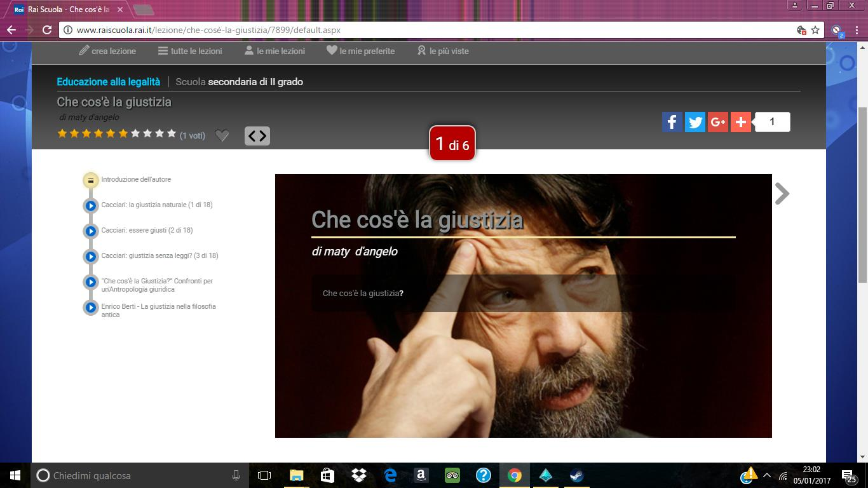Click Cortana microphone icon
868x488 pixels.
[236, 475]
